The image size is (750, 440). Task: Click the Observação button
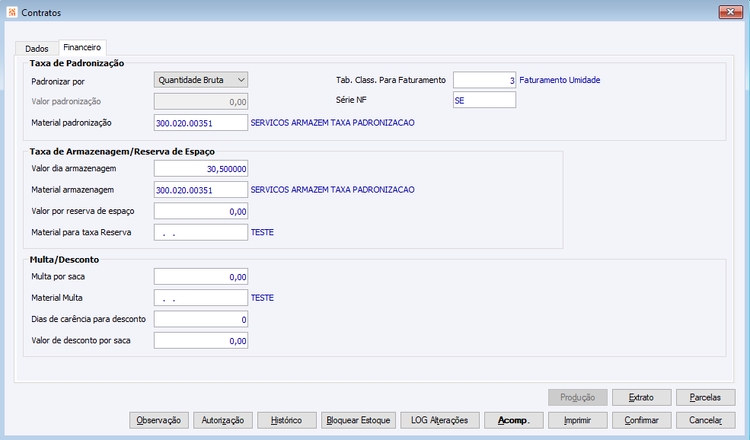[159, 420]
